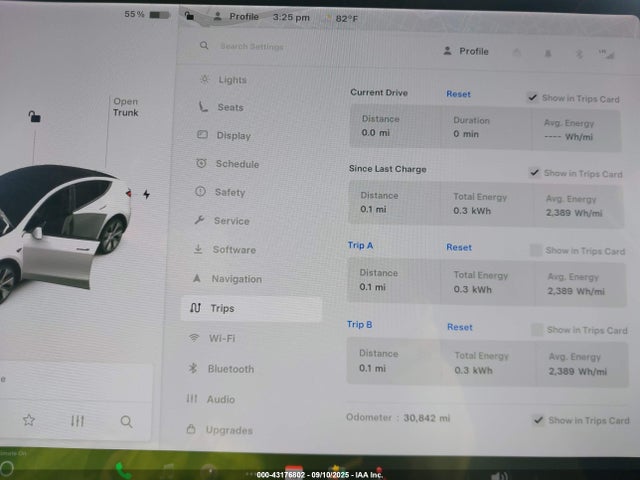Tap the HomeLink garage icon
This screenshot has width=640, height=480.
pos(517,53)
